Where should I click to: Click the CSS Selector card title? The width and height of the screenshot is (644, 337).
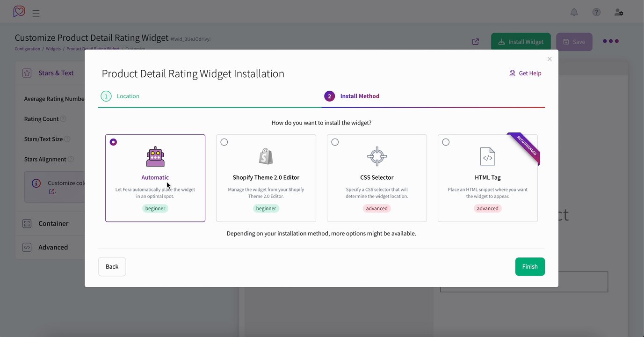[377, 177]
